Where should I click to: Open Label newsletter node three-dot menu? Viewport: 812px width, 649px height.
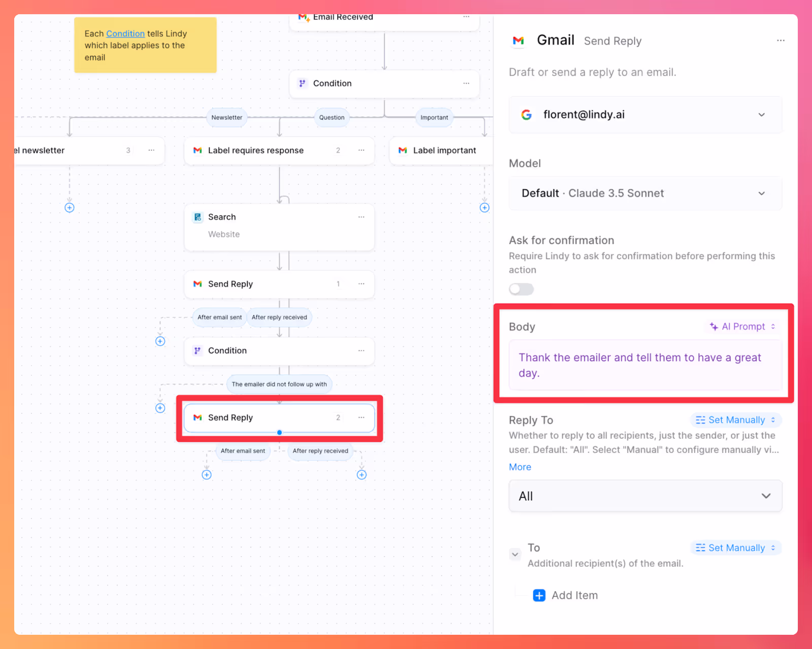(x=151, y=150)
